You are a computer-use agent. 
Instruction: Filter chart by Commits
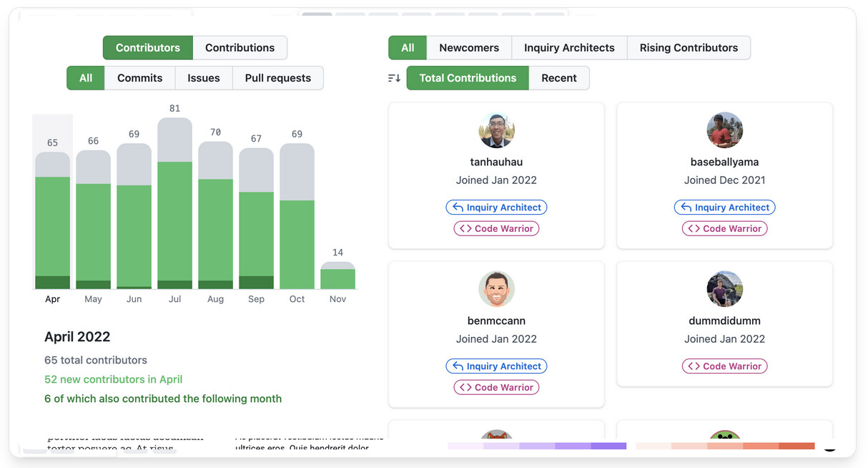point(139,78)
